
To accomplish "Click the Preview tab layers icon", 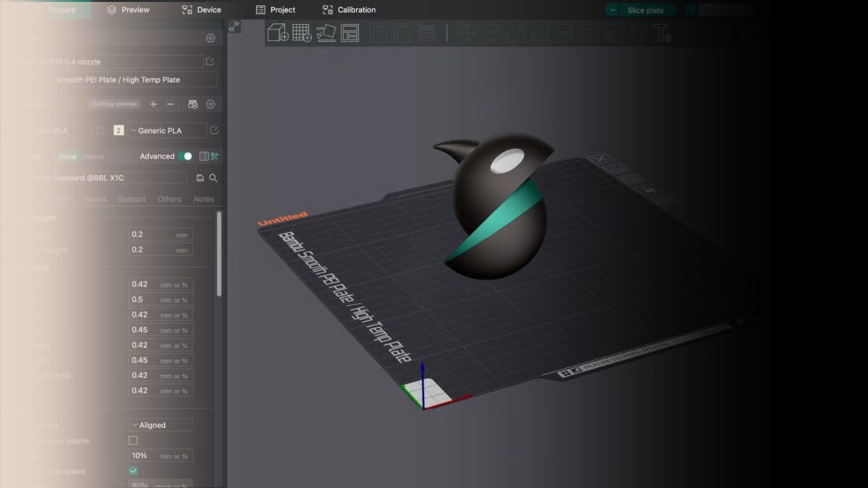I will 111,10.
